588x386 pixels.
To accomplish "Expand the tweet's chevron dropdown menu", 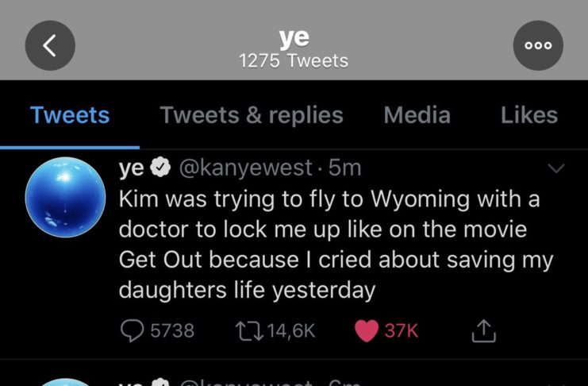I will pos(556,168).
